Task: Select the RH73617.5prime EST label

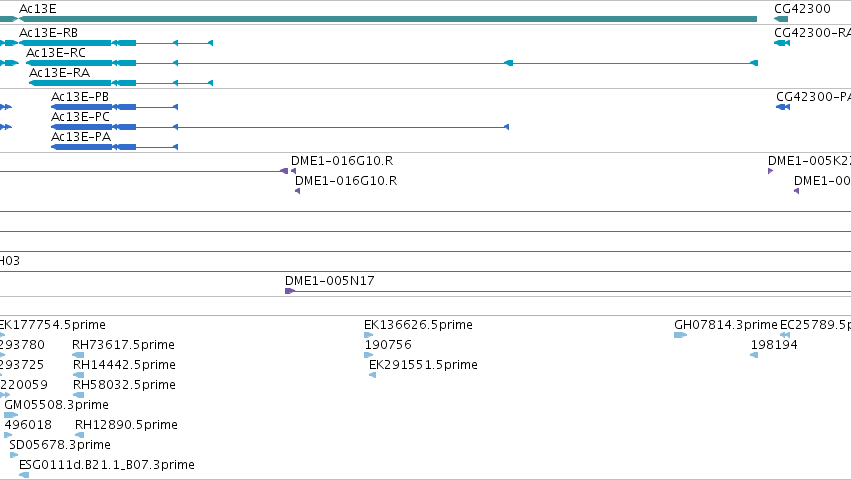Action: pos(123,345)
